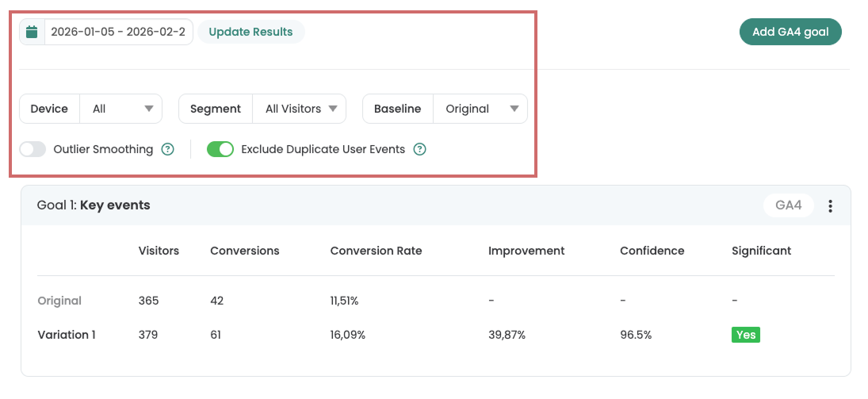Edit the date range input field
The height and width of the screenshot is (399, 868).
pos(118,33)
